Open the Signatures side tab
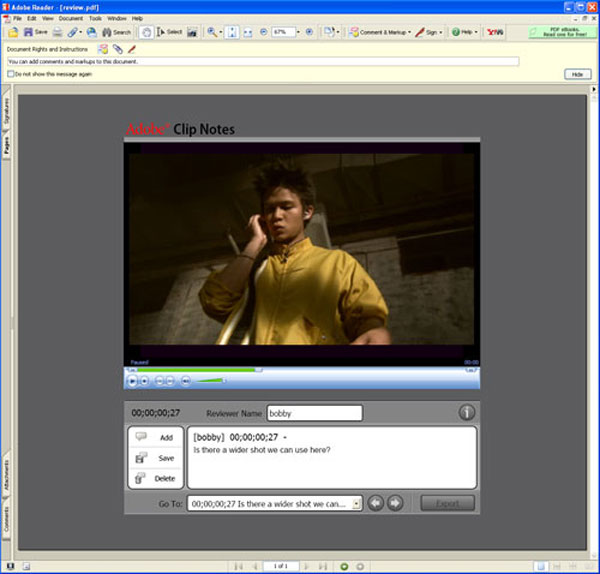 (x=6, y=111)
